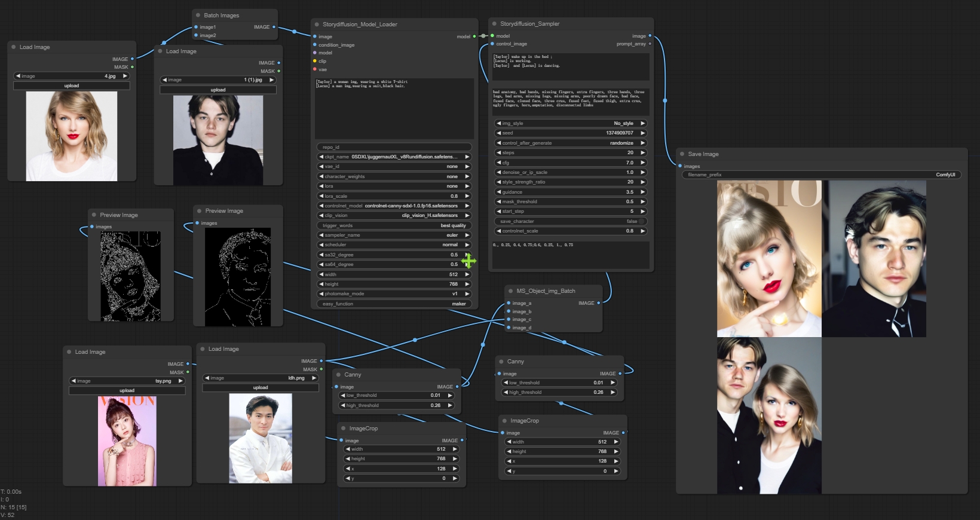Screen dimensions: 980x520
Task: Click the prompt_array output port on the Sampler
Action: coord(650,44)
